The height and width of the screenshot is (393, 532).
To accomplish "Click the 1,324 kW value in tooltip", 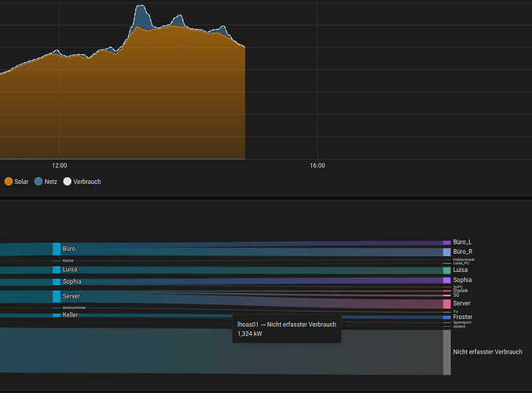I will click(250, 333).
